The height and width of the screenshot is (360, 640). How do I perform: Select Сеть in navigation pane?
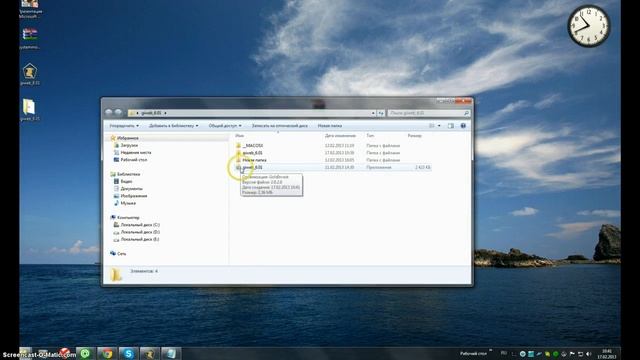pos(121,253)
